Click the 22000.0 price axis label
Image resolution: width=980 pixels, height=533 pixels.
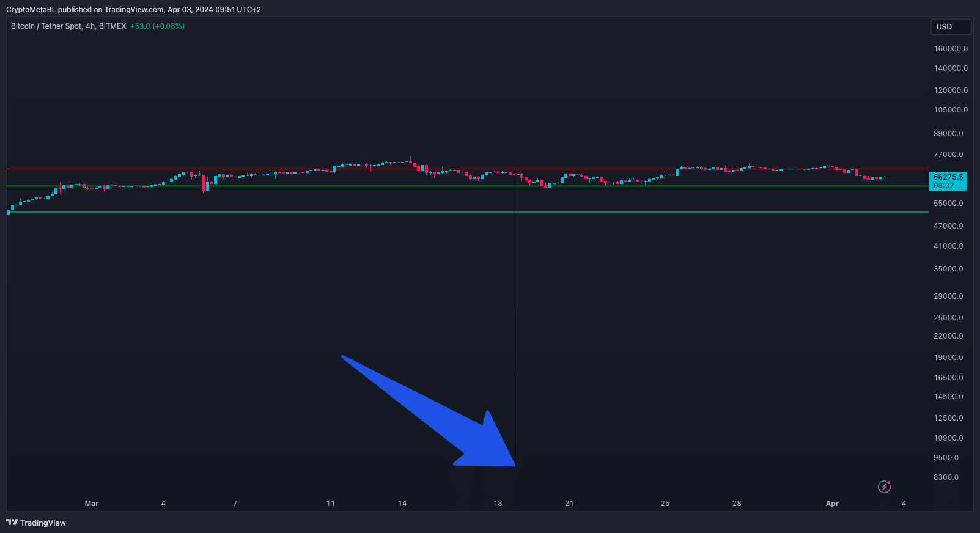pyautogui.click(x=948, y=336)
